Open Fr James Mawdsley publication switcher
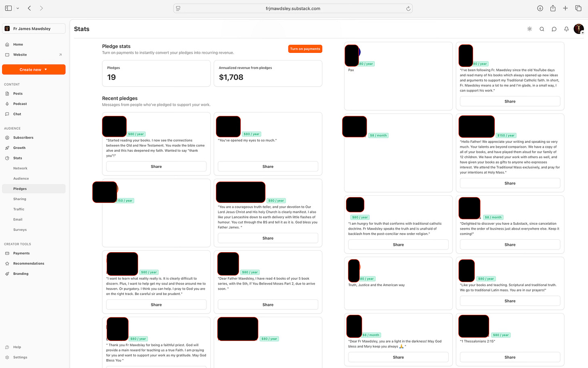Screen dimensions: 588x368 click(x=34, y=29)
